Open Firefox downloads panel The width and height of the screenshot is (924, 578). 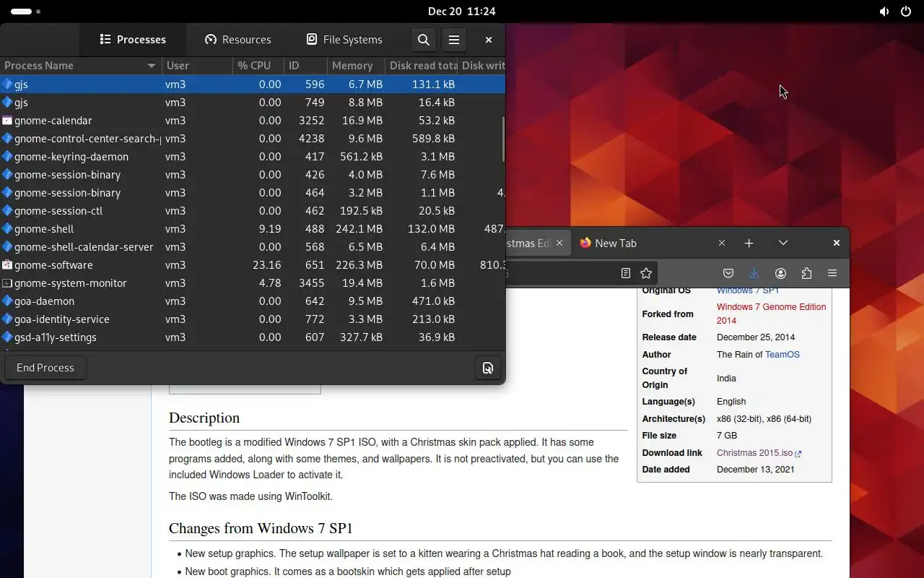tap(754, 273)
